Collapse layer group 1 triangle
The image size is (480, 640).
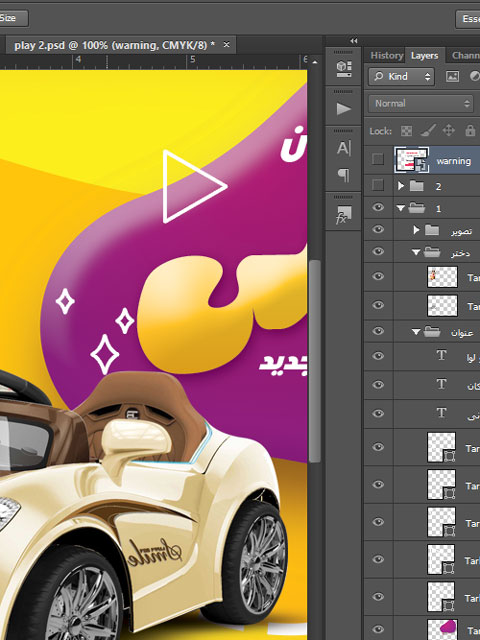click(401, 209)
